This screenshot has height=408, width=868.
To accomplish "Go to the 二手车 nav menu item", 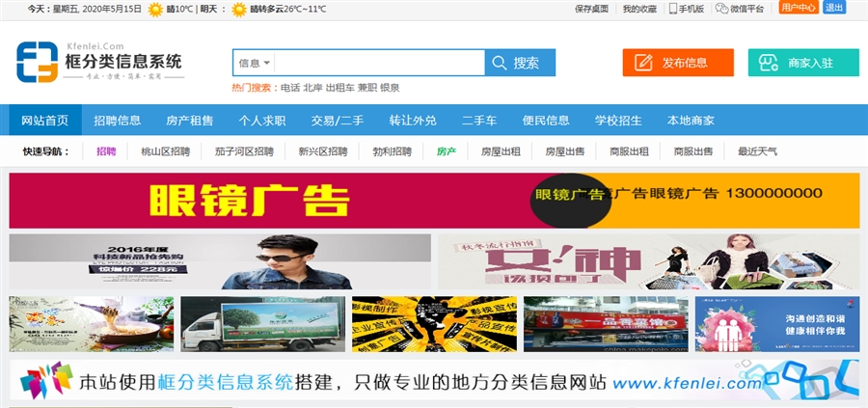I will (x=478, y=121).
